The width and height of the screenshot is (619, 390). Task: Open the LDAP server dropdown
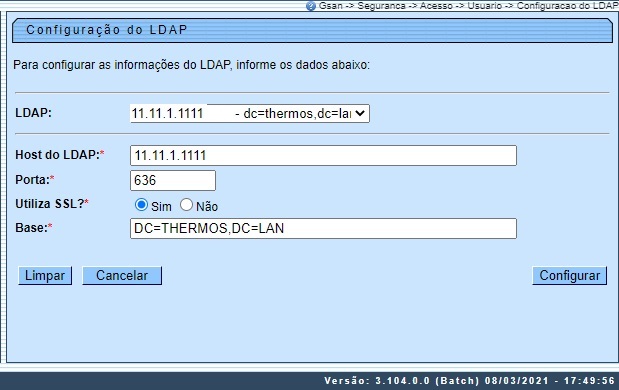point(250,114)
